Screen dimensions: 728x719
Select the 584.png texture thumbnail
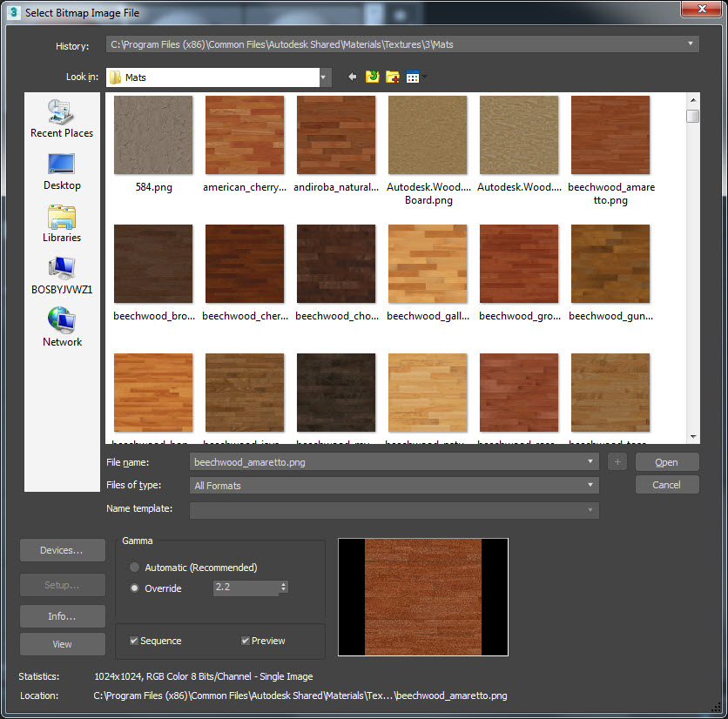(153, 135)
